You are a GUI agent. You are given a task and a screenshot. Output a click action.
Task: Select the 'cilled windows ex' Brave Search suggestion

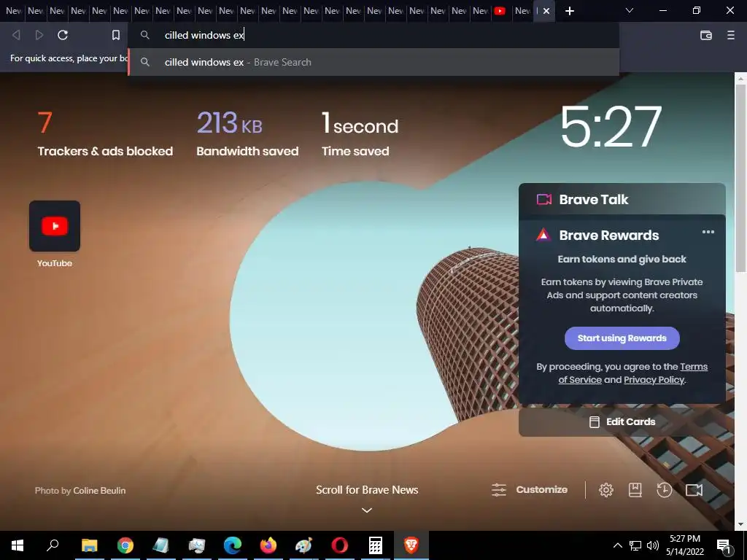(374, 62)
